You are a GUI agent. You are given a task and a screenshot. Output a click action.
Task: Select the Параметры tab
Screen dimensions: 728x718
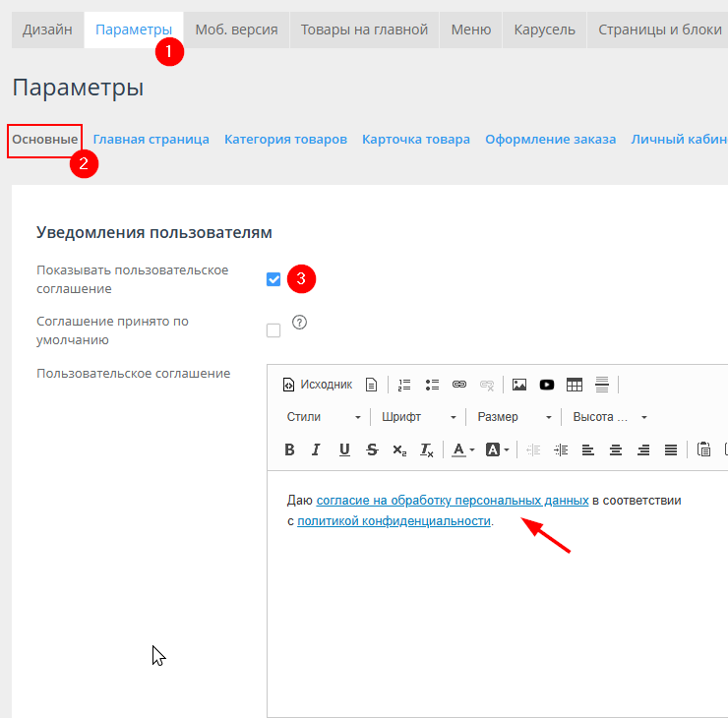coord(134,30)
